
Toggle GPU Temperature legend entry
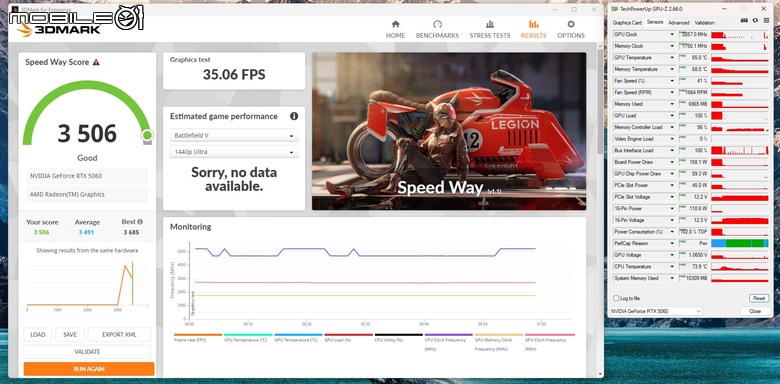(x=298, y=338)
